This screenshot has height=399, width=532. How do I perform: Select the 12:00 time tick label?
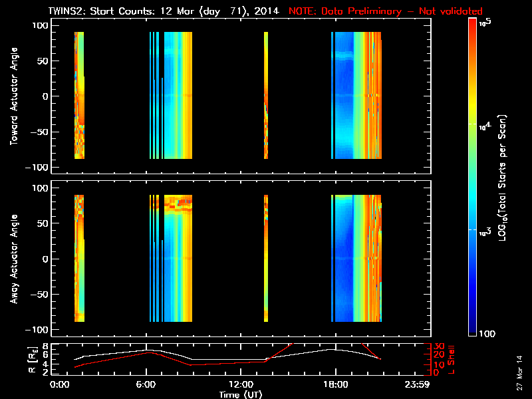(241, 385)
